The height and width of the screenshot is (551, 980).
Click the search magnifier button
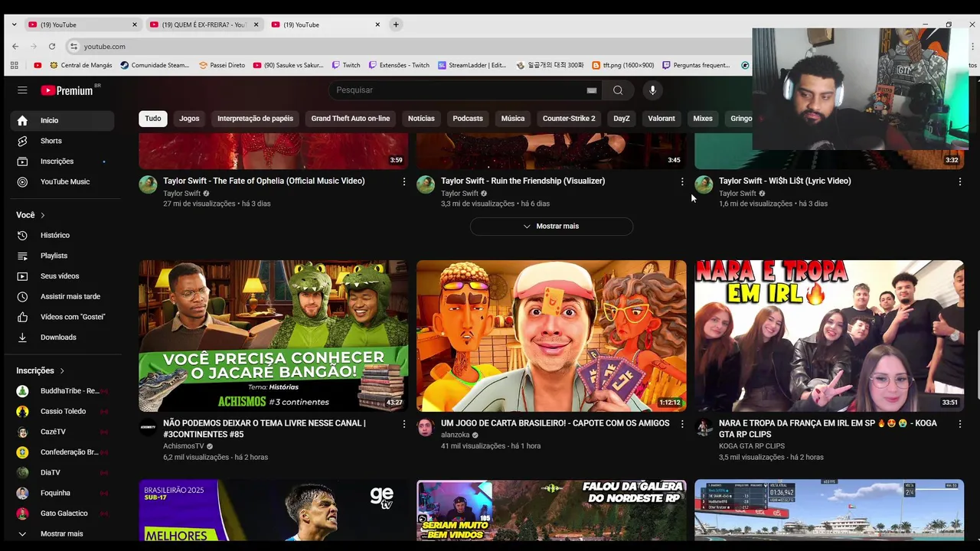point(618,90)
